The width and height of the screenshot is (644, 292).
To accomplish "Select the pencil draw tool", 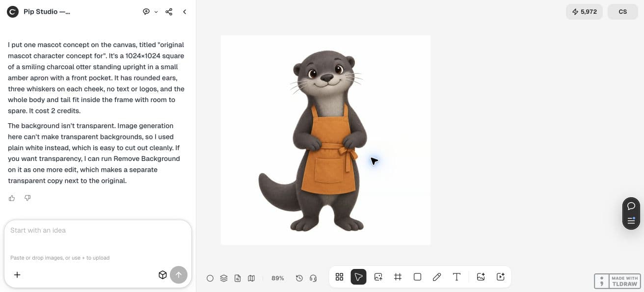I will [437, 277].
